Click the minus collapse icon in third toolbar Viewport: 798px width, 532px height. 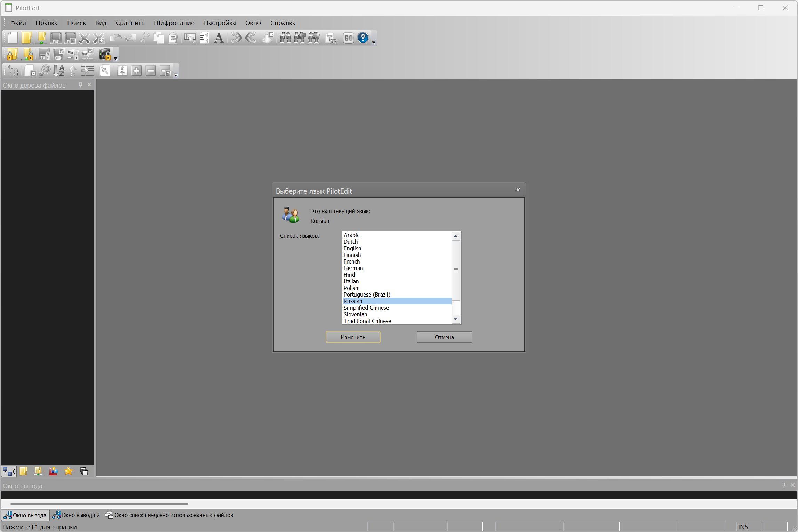(x=151, y=71)
